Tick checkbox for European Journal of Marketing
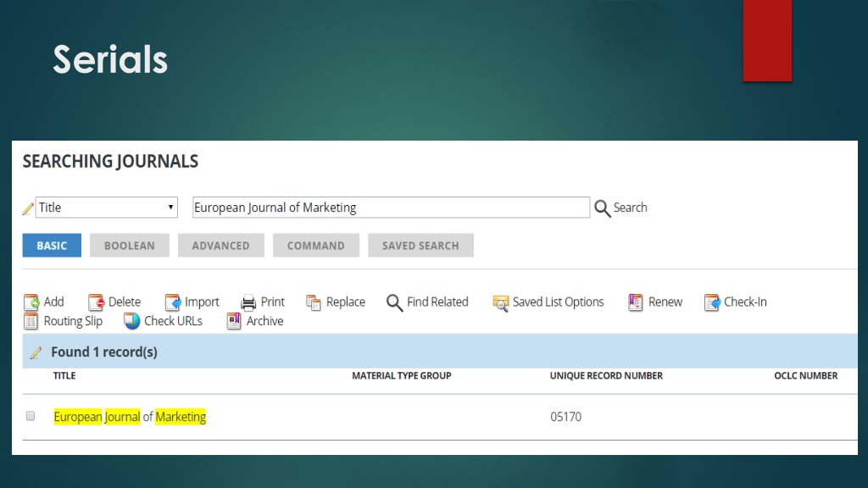 (31, 415)
